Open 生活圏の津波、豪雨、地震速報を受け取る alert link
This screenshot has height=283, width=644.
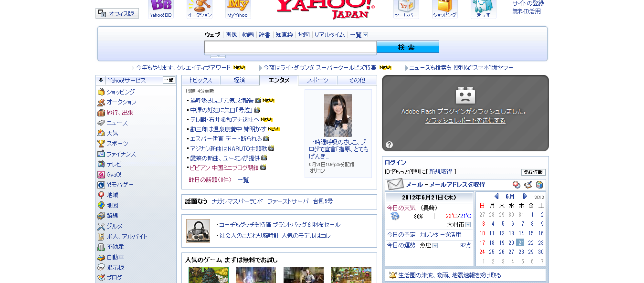point(450,275)
